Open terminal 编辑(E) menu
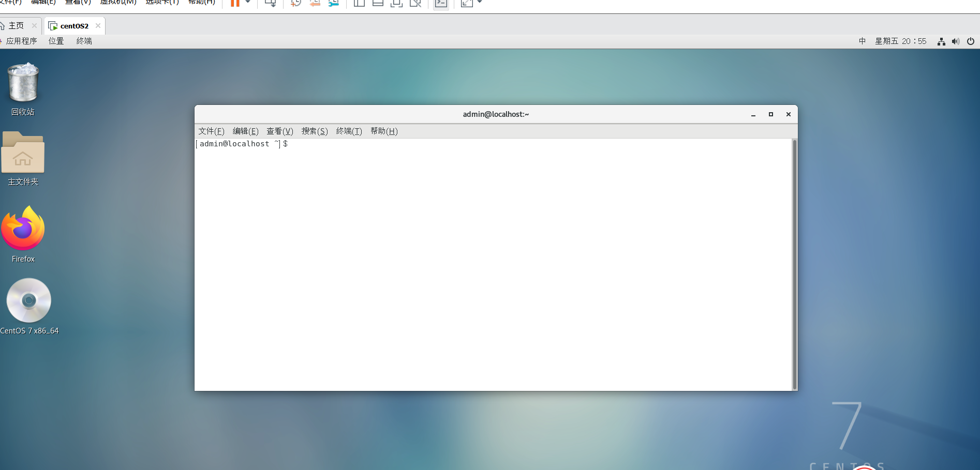 pos(245,131)
